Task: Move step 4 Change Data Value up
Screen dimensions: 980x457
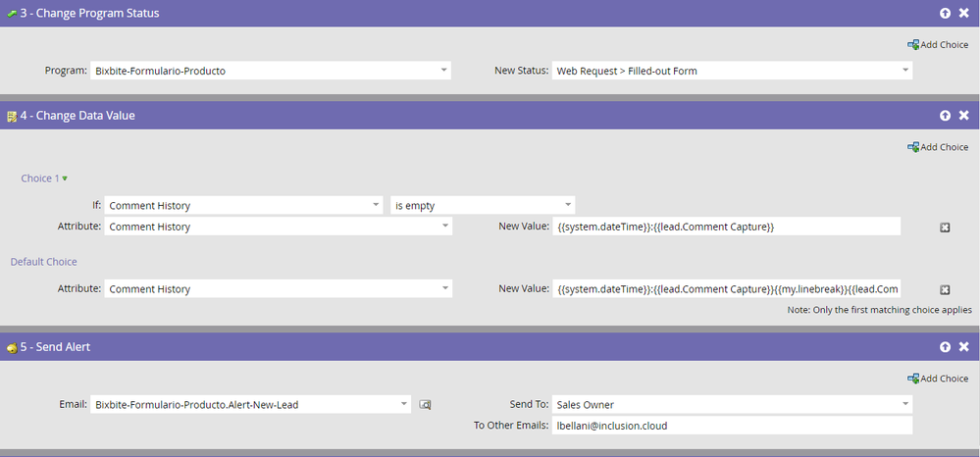Action: coord(945,116)
